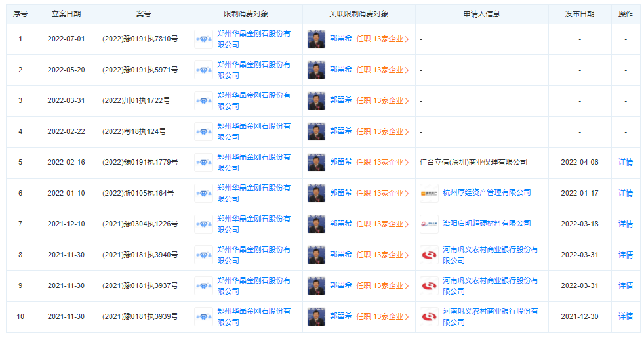This screenshot has width=644, height=338.
Task: Open 郭留希 name link in row 5
Action: point(341,162)
